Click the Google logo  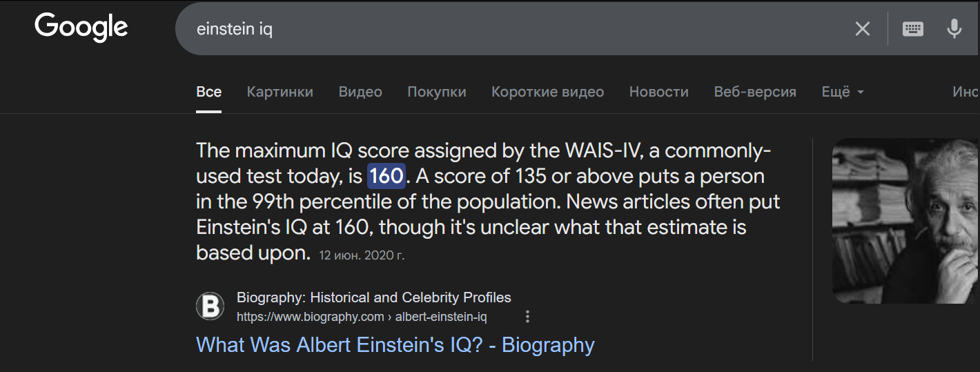tap(81, 28)
